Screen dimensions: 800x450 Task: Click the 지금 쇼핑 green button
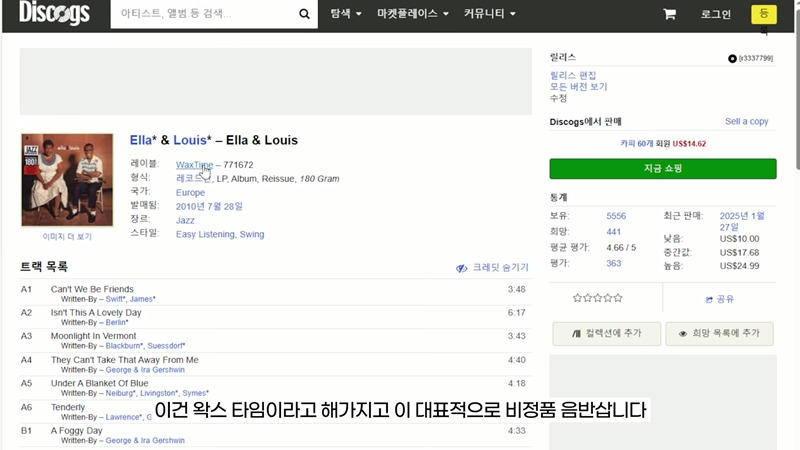coord(663,169)
